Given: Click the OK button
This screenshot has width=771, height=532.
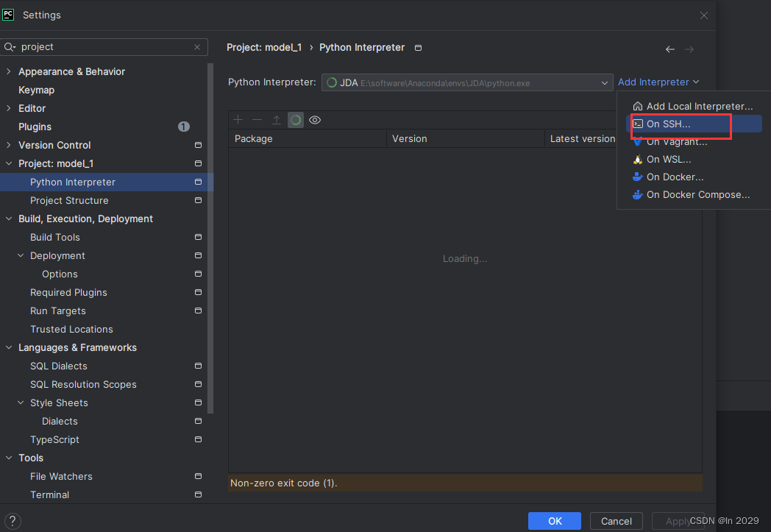Looking at the screenshot, I should [555, 521].
